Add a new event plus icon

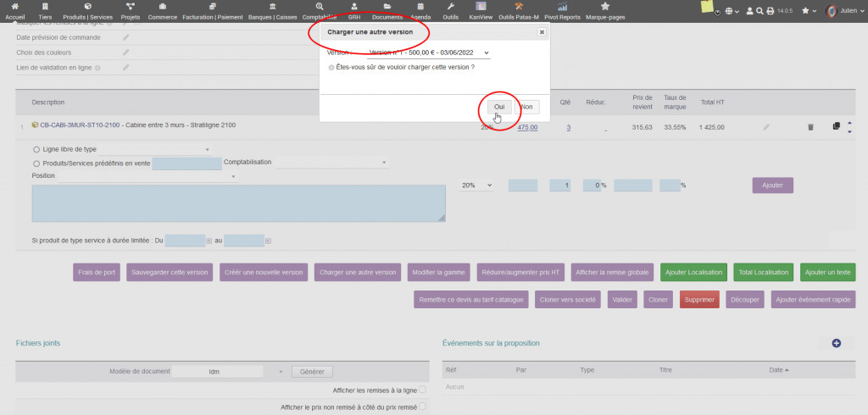[x=836, y=343]
